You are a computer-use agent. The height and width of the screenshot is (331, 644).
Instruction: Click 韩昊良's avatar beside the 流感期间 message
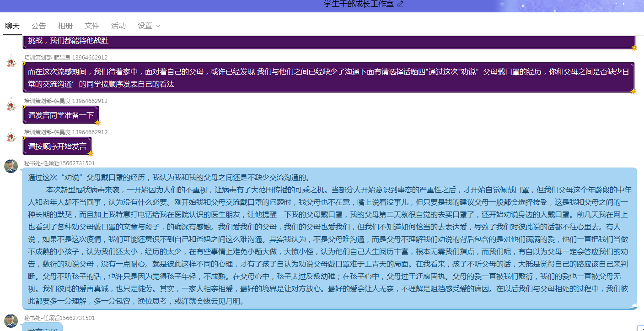click(x=11, y=60)
